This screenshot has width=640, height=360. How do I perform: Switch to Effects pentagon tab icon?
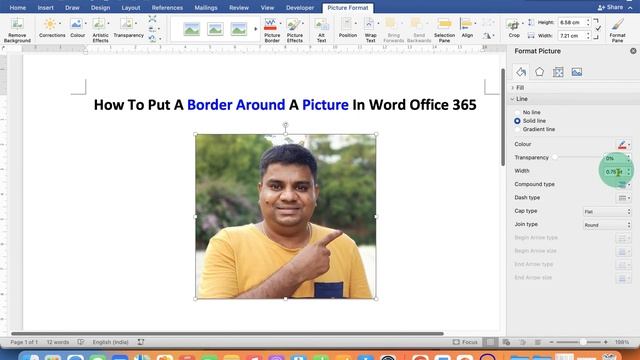(x=540, y=72)
